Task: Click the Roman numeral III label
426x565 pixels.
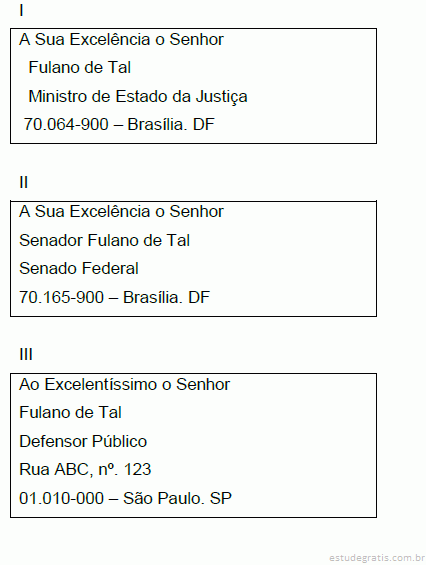Action: (x=26, y=355)
